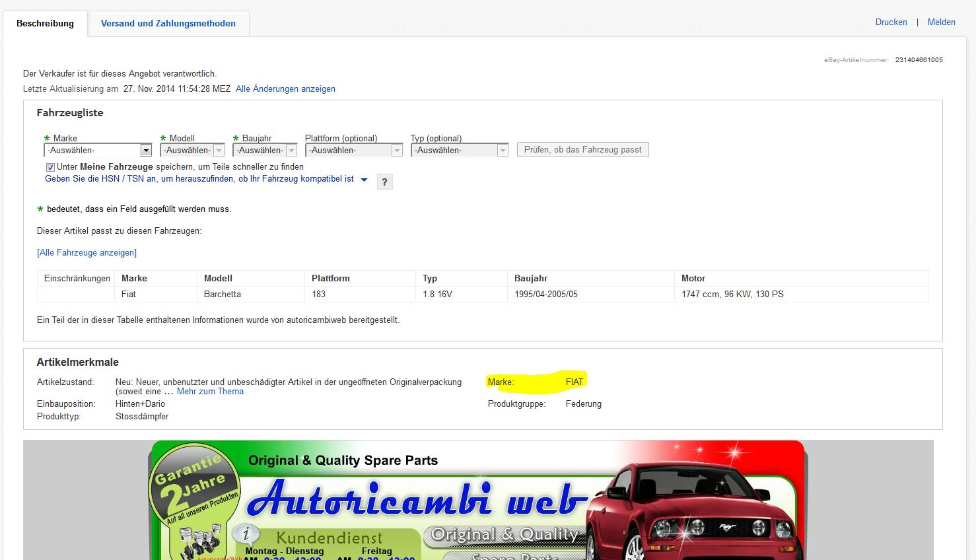Switch to Versand und Zahlungsmethoden tab
Image resolution: width=976 pixels, height=560 pixels.
coord(168,23)
